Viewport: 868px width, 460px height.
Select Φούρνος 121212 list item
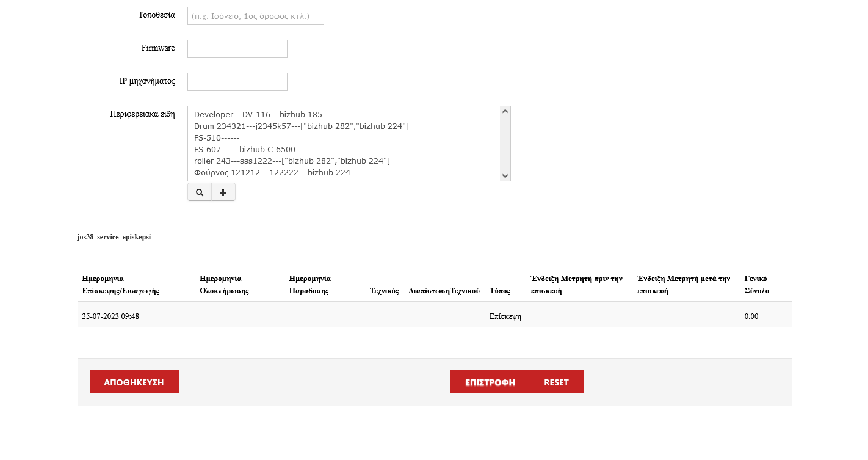point(272,173)
